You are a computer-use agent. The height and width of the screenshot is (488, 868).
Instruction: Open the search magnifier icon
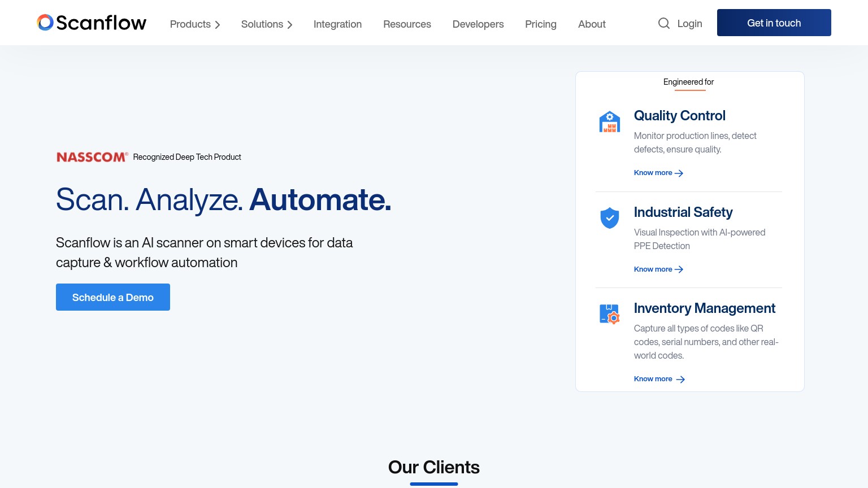664,23
